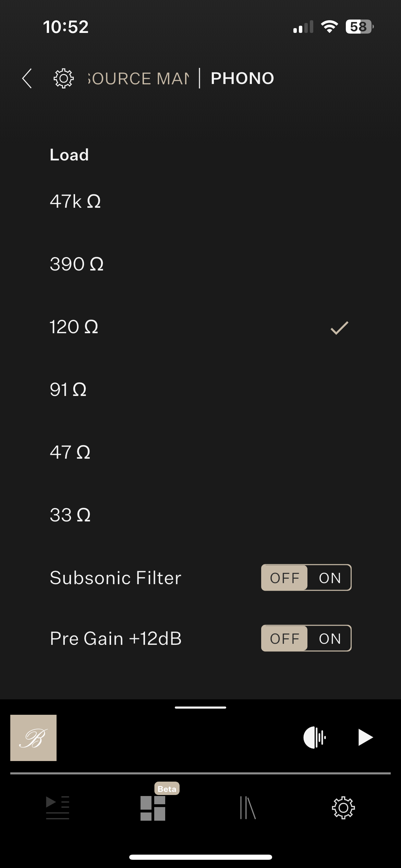Choose the 91 Ω load setting

coord(68,389)
